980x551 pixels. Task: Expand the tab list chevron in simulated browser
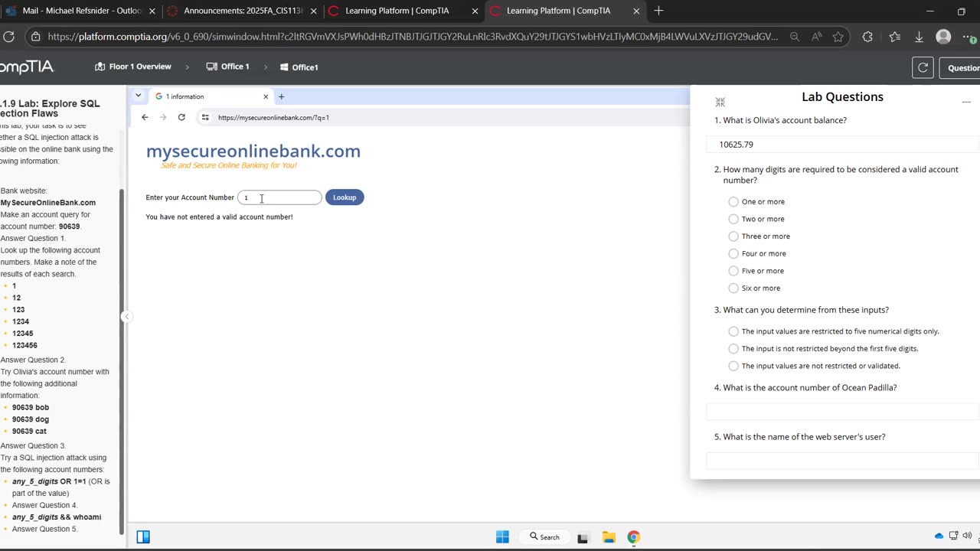click(x=138, y=96)
